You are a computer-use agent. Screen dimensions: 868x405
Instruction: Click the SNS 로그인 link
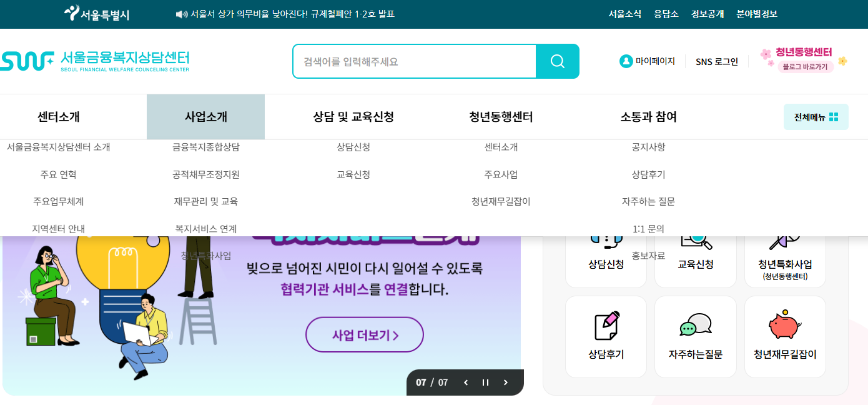(x=717, y=61)
